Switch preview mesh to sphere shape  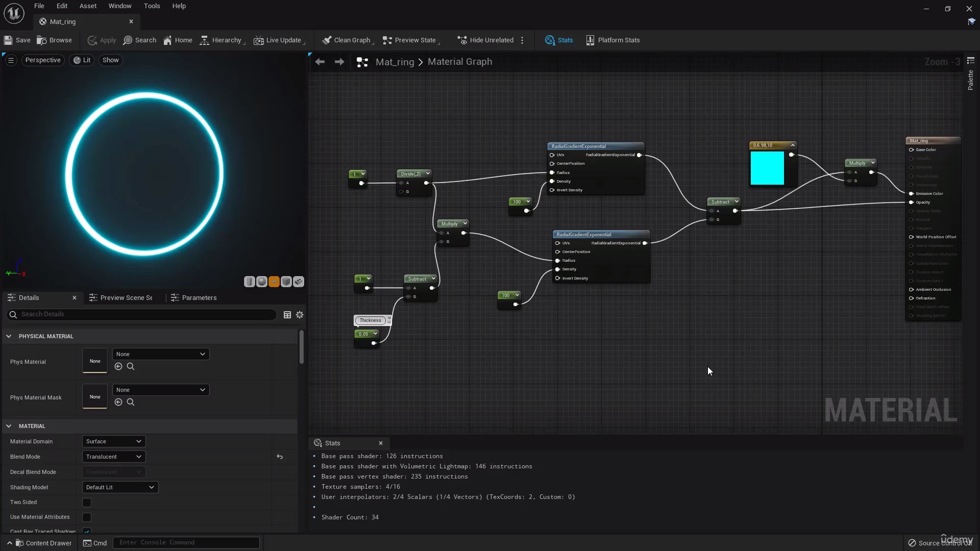pyautogui.click(x=261, y=282)
